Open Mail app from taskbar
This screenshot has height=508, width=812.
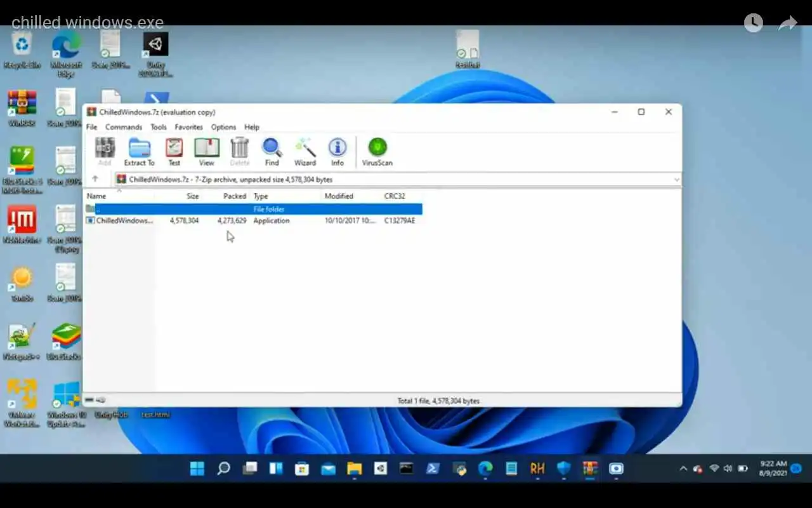pos(328,469)
